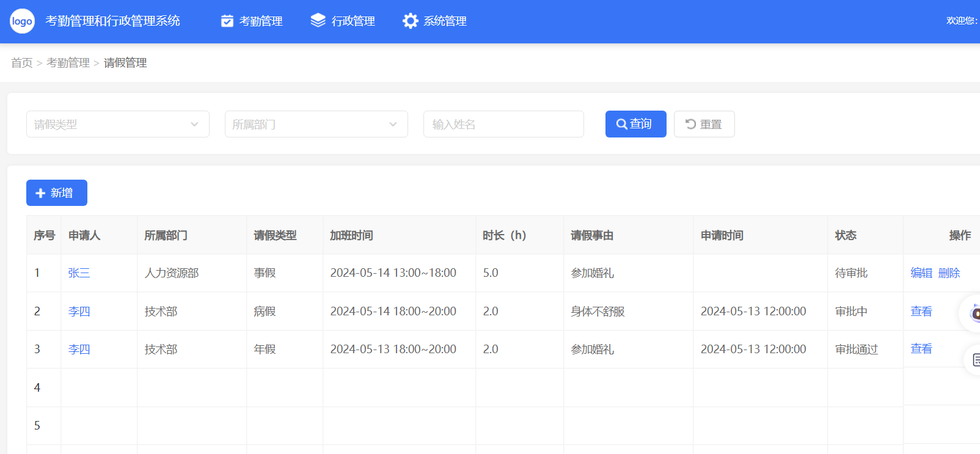
Task: Open the 所属部门 dropdown
Action: click(316, 124)
